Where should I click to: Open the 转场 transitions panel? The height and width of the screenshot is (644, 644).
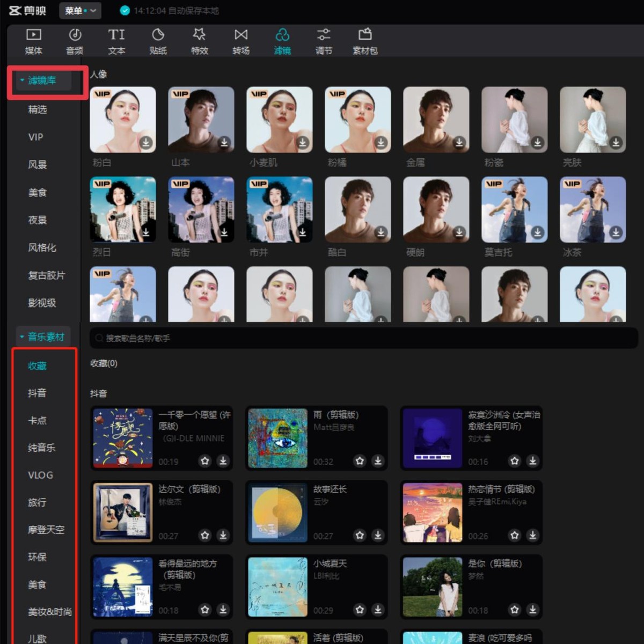point(240,40)
